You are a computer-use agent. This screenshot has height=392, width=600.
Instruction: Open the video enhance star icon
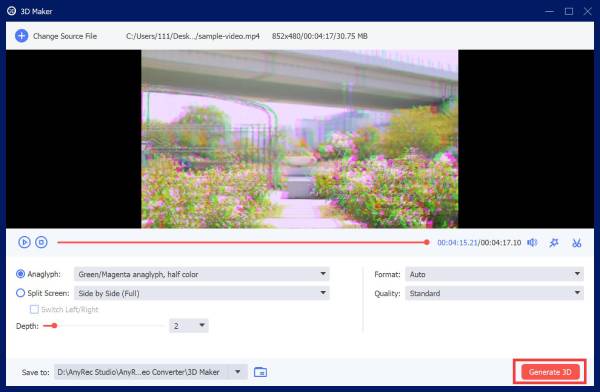point(554,243)
